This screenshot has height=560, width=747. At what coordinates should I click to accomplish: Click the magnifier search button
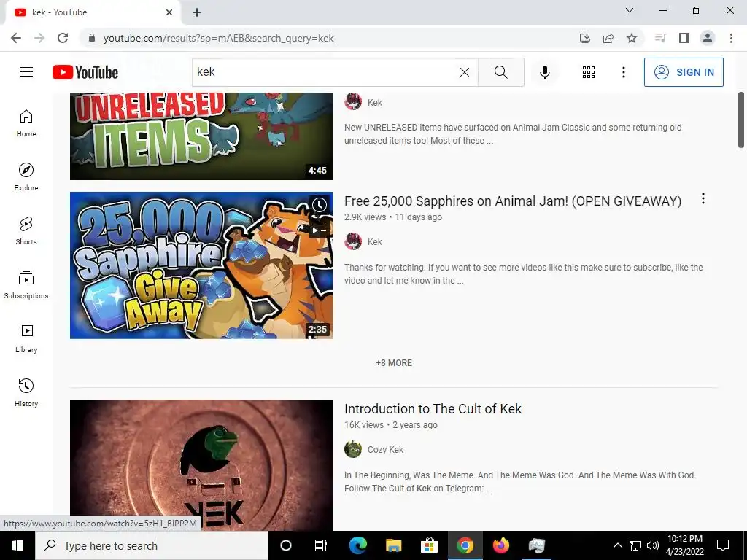(x=500, y=72)
